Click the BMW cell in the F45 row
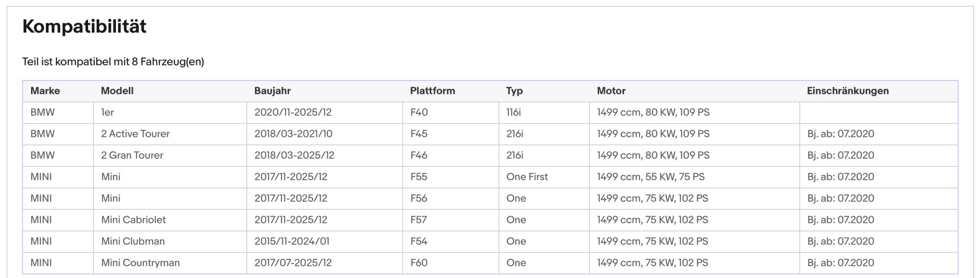The image size is (980, 278). (58, 134)
